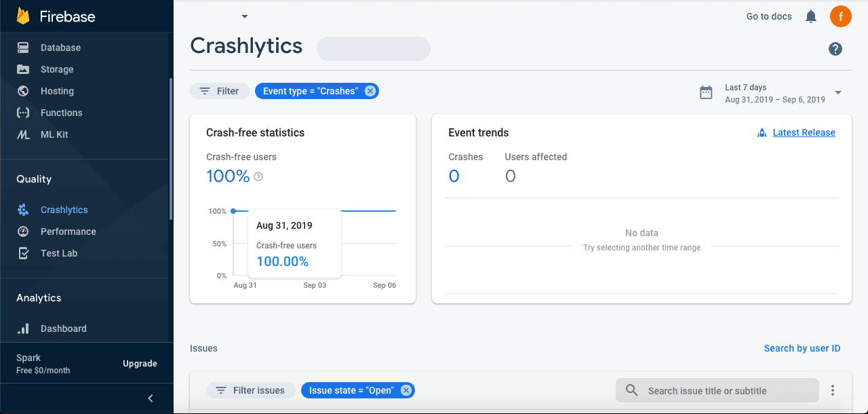Click the crash-free users info icon
Screen dimensions: 868x414
[x=258, y=176]
